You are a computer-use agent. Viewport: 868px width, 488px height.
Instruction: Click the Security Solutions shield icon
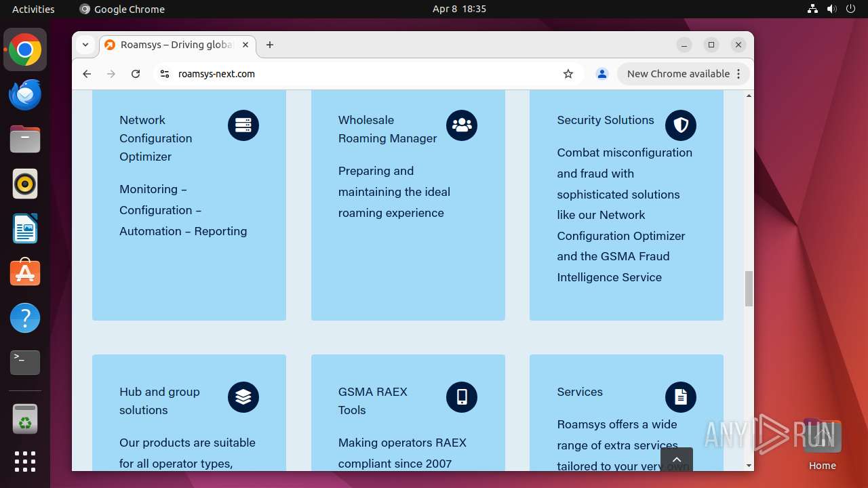click(681, 125)
